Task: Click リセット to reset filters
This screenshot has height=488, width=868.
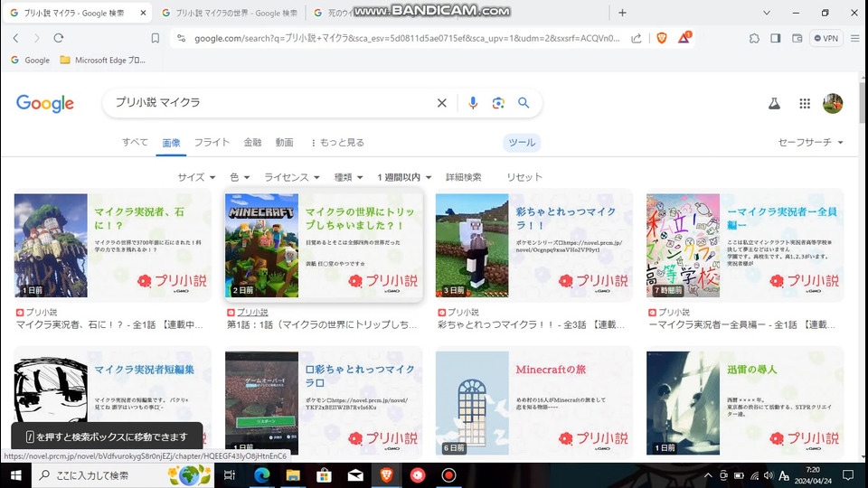Action: point(524,177)
